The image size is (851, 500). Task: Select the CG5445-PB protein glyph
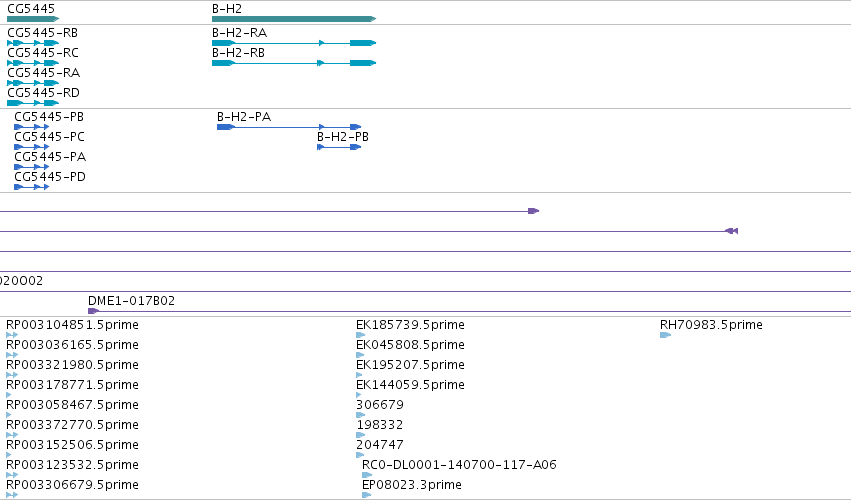point(31,127)
